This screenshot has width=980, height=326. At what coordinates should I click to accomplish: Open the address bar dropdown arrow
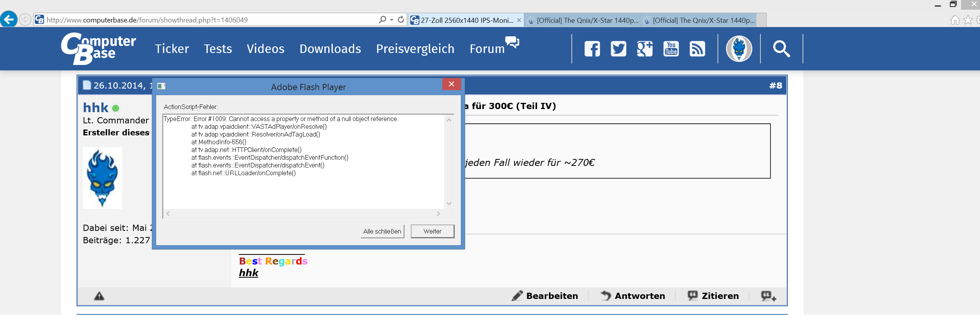(x=392, y=19)
